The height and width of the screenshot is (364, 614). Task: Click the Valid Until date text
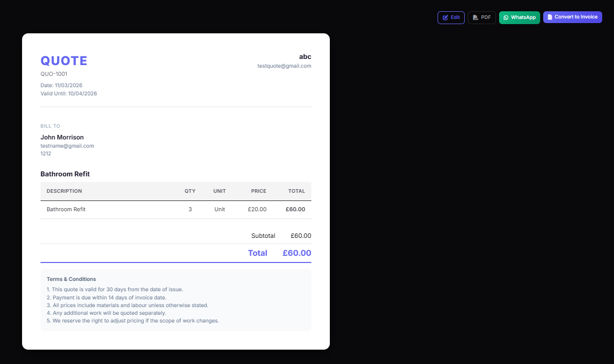(x=69, y=93)
